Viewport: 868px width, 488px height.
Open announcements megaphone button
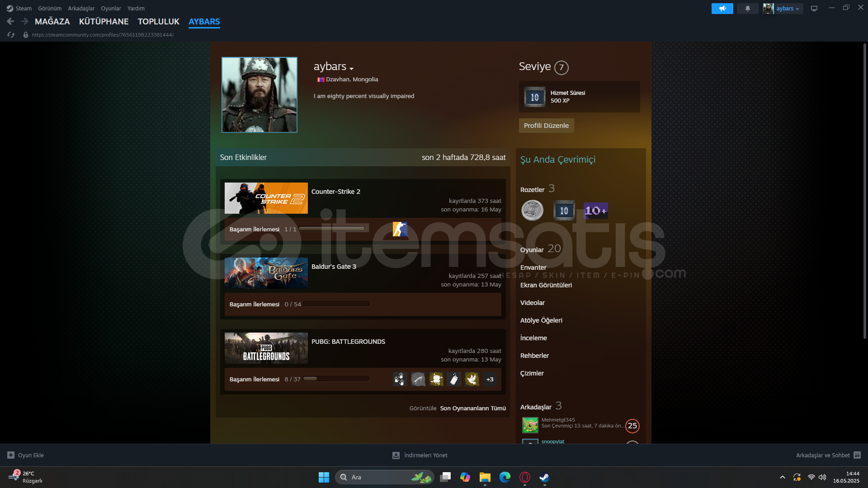(722, 9)
